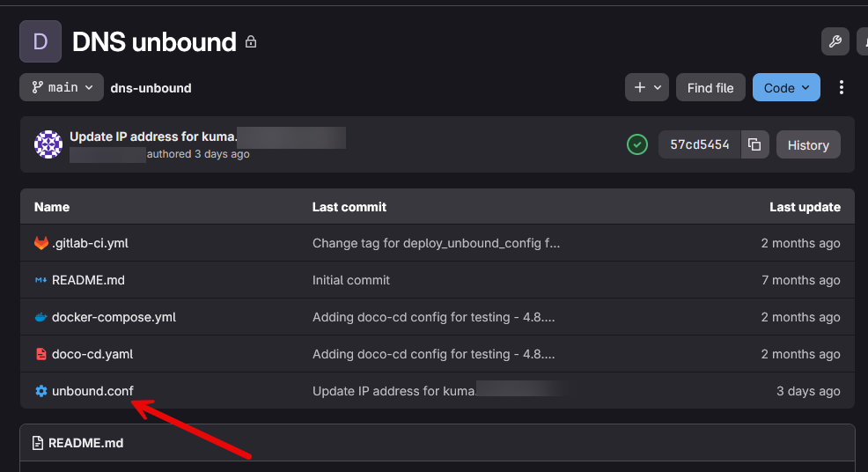The height and width of the screenshot is (472, 868).
Task: Open the wrench admin button at top right
Action: coord(835,41)
